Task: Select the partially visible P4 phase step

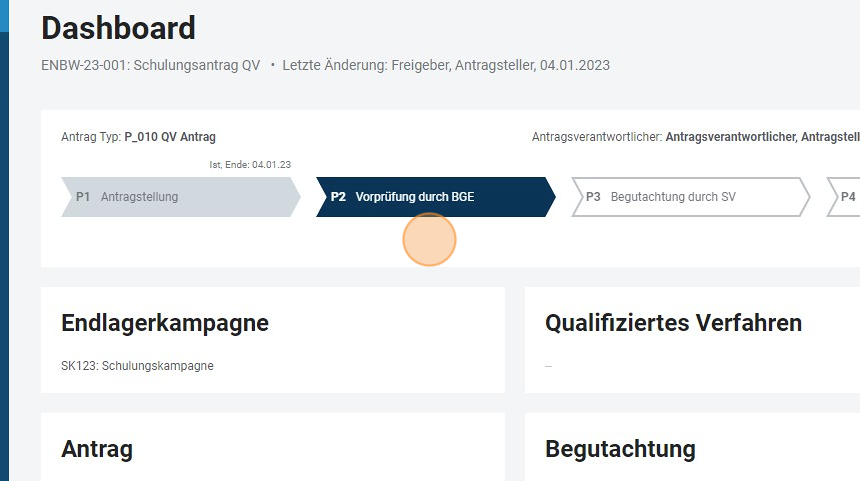Action: pos(845,197)
